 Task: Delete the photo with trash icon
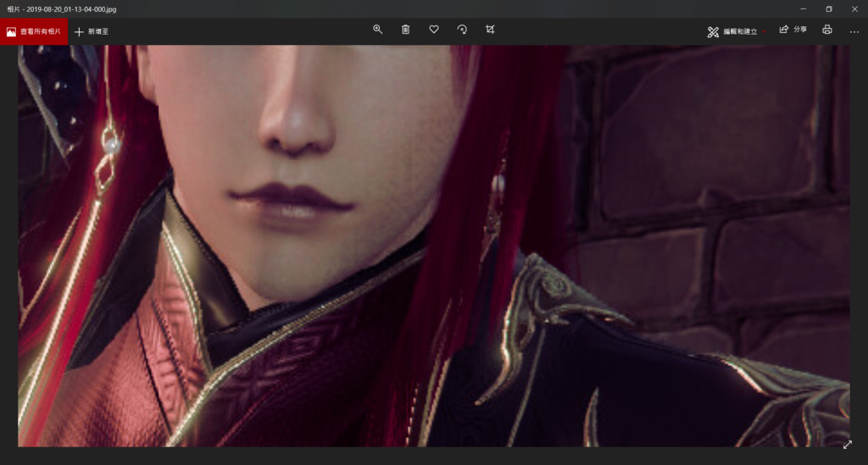click(406, 30)
